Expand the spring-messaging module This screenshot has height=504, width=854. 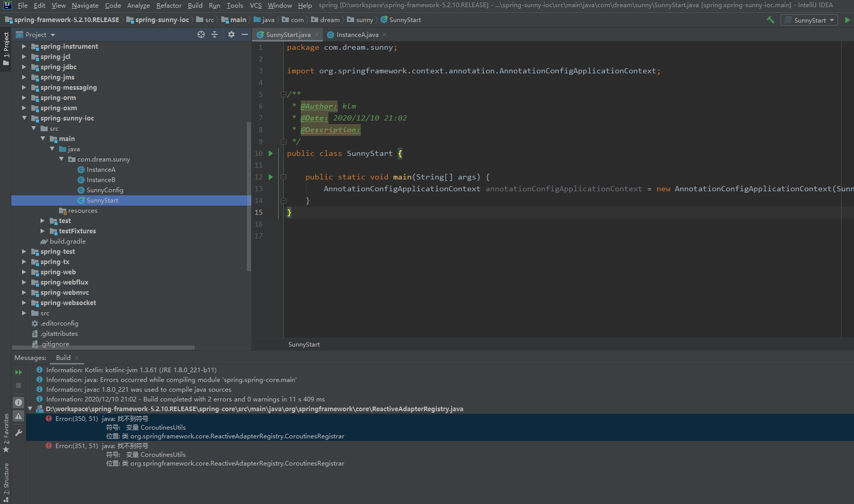point(24,87)
